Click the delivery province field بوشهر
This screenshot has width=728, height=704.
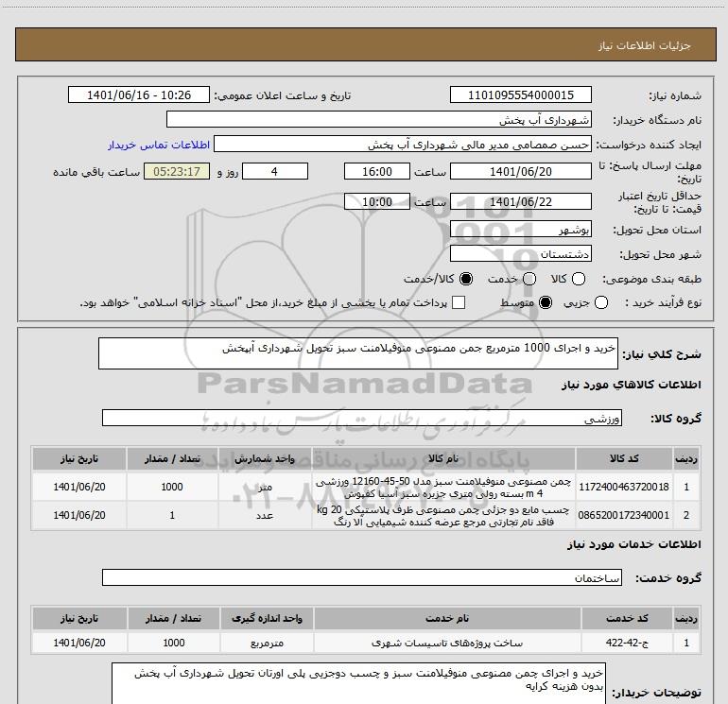tap(520, 229)
